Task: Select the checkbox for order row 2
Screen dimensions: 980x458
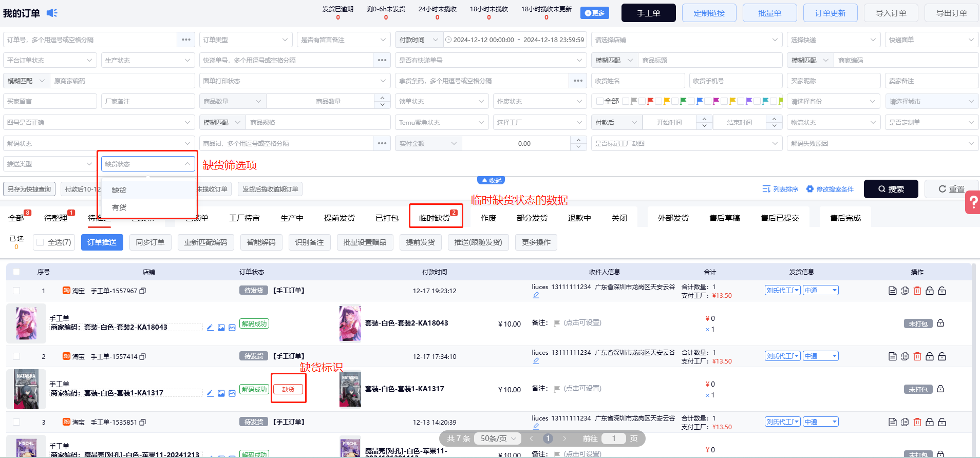Action: point(16,356)
